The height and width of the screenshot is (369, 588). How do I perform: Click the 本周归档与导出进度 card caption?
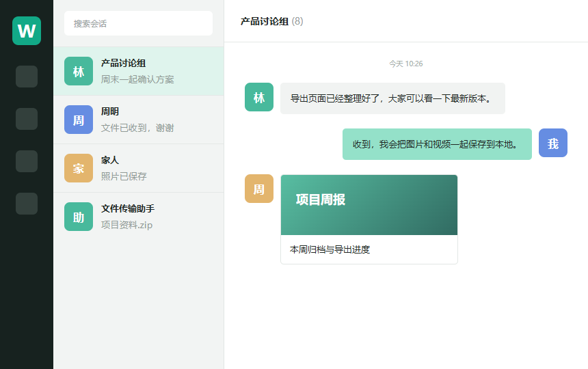pos(330,249)
